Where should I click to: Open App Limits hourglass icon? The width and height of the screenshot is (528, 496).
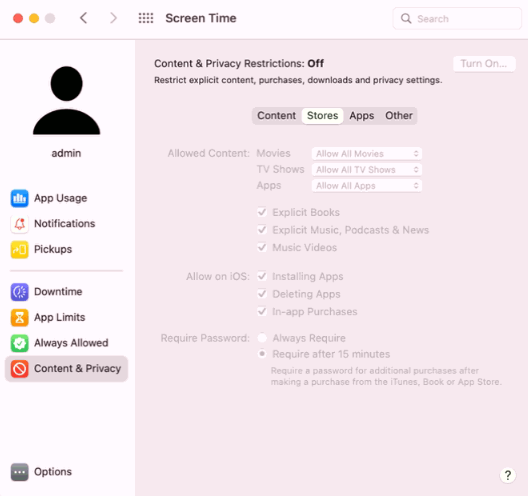20,318
